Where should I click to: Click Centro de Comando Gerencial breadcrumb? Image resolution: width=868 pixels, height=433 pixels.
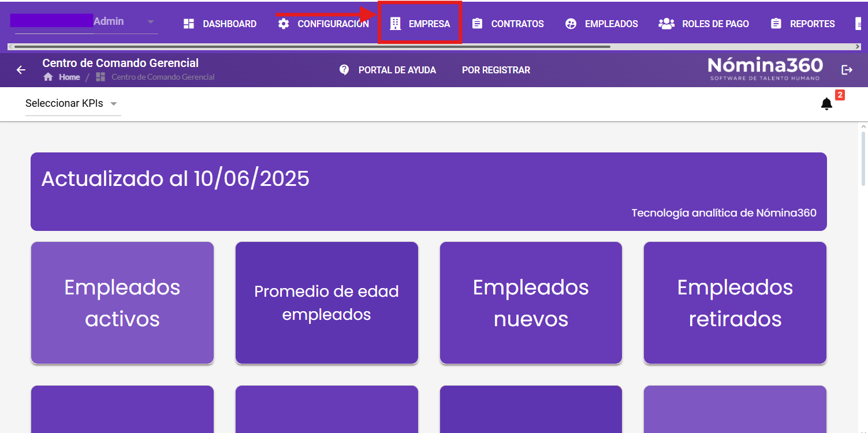[163, 77]
